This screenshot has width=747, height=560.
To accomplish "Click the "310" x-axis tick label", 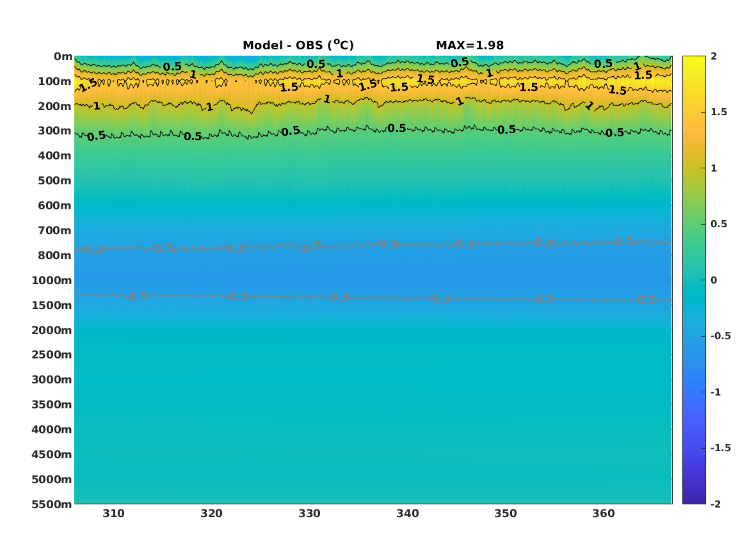I will pos(113,513).
